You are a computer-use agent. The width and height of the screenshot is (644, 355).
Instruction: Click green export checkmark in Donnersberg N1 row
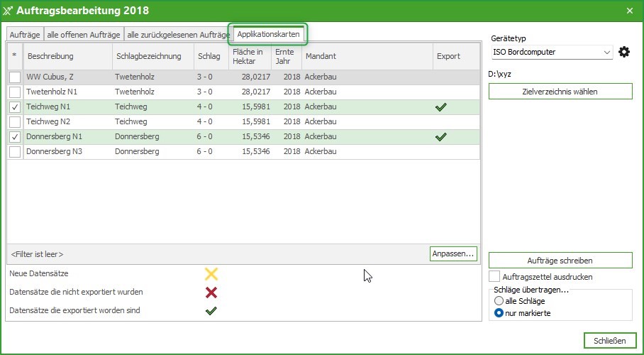(x=441, y=137)
